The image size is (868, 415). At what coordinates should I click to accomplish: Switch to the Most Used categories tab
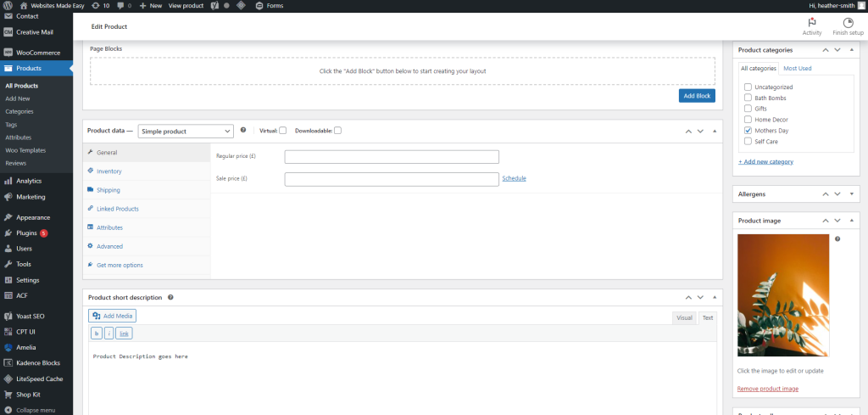coord(797,68)
